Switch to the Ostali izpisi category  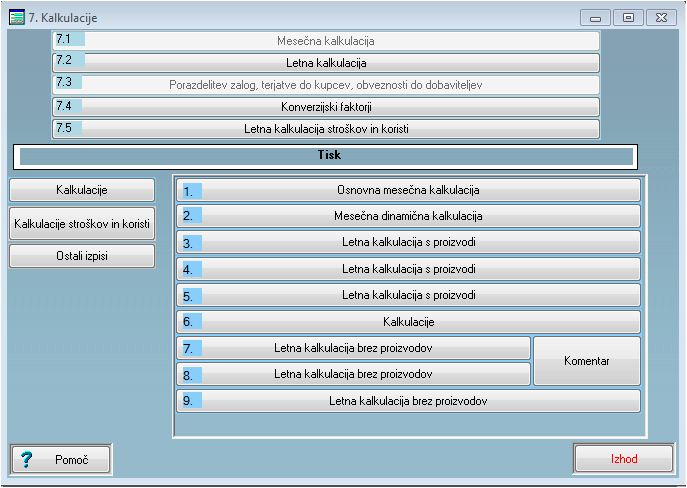click(x=82, y=256)
